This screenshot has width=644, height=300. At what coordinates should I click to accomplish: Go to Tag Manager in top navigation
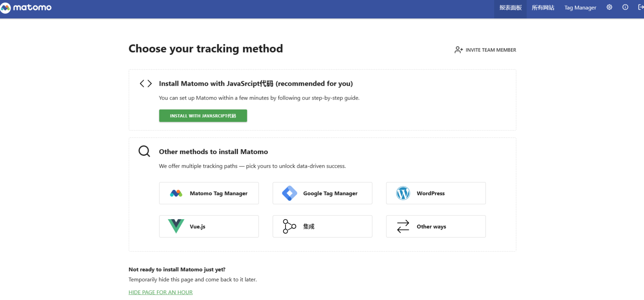click(580, 8)
